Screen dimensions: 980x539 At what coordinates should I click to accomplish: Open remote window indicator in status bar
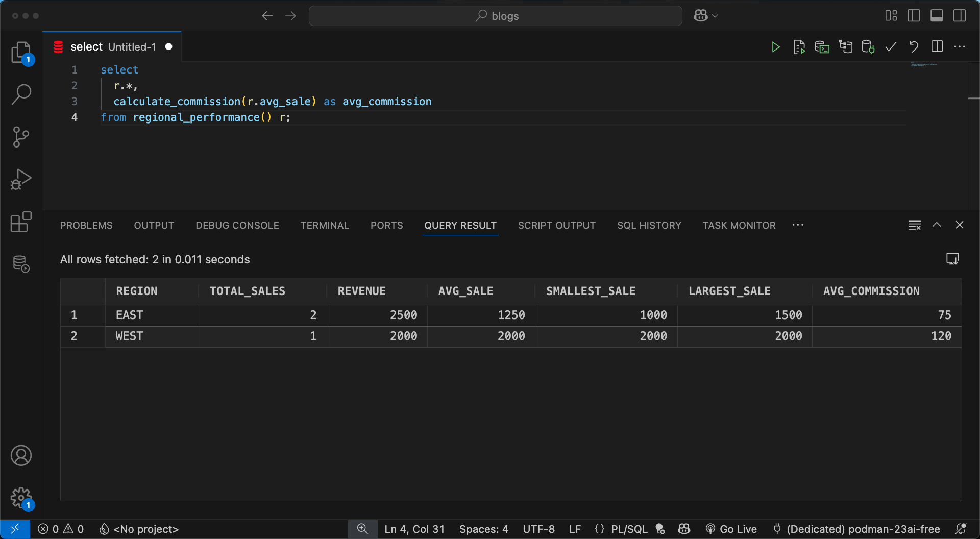point(15,529)
